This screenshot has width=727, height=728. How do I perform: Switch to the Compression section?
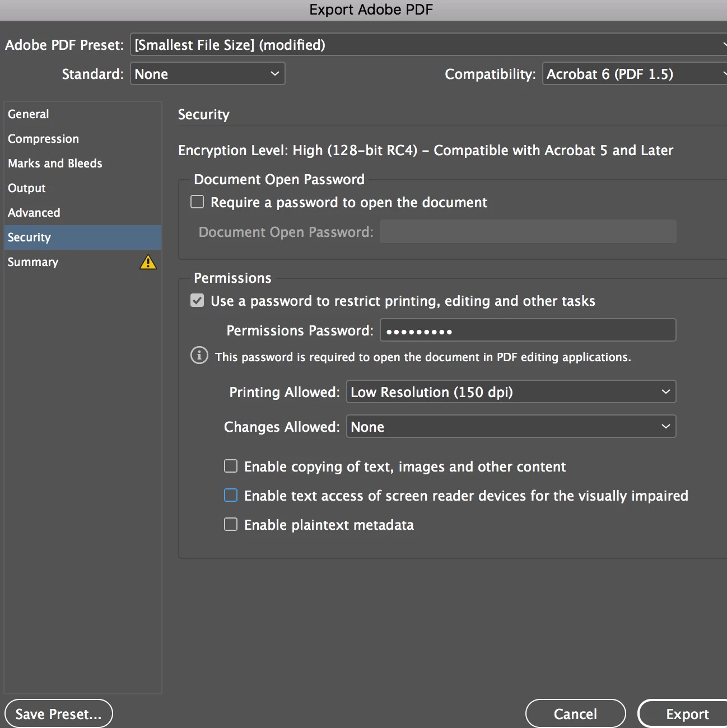(x=83, y=139)
